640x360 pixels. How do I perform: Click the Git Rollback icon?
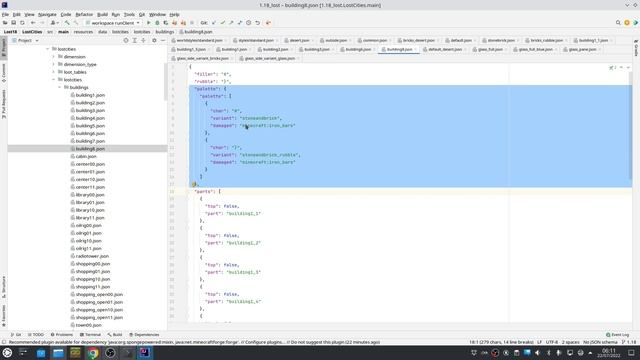point(258,23)
